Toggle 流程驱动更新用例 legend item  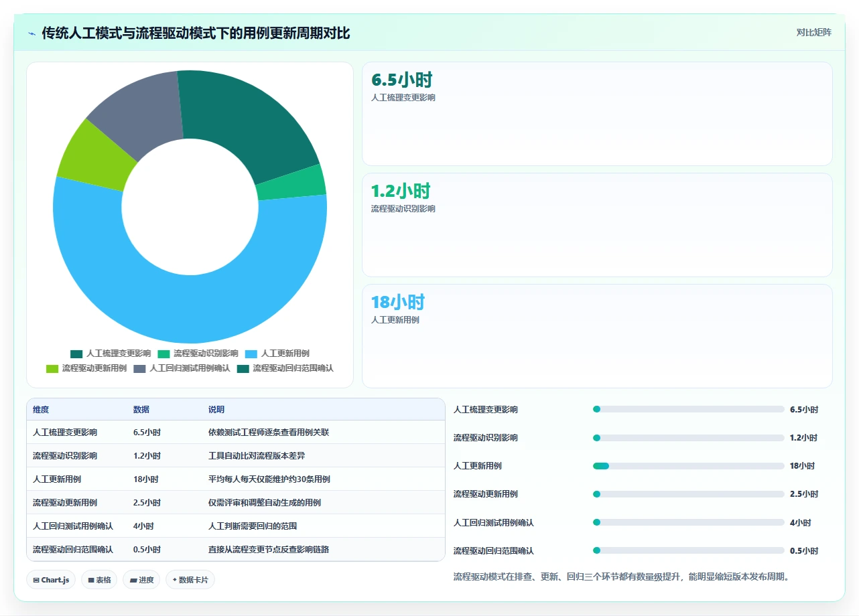(86, 368)
